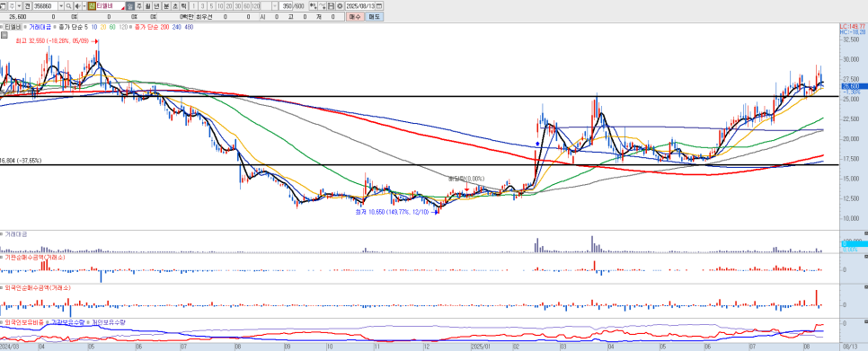Click the 외국인순매수금액(거래소) panel title

(37, 288)
